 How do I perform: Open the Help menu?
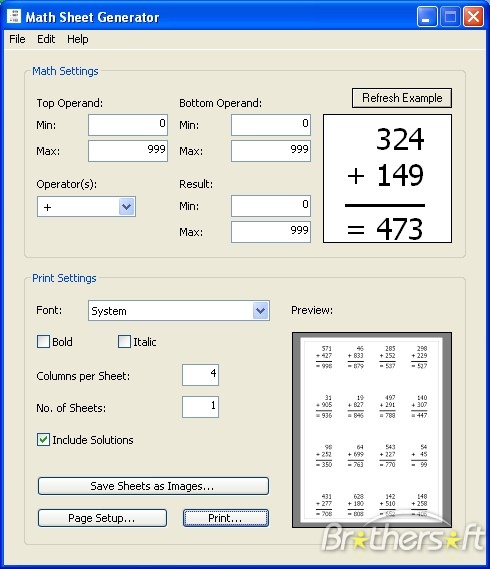[x=78, y=39]
